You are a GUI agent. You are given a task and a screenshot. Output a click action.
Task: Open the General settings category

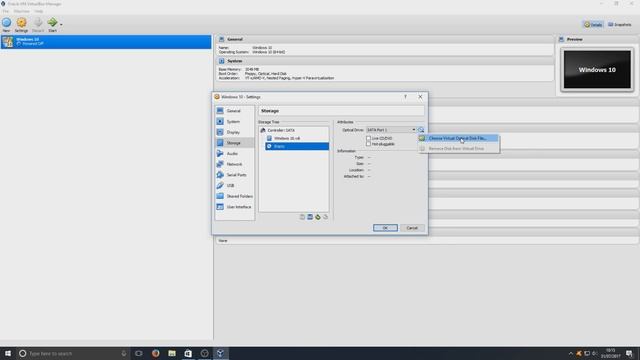pyautogui.click(x=234, y=111)
